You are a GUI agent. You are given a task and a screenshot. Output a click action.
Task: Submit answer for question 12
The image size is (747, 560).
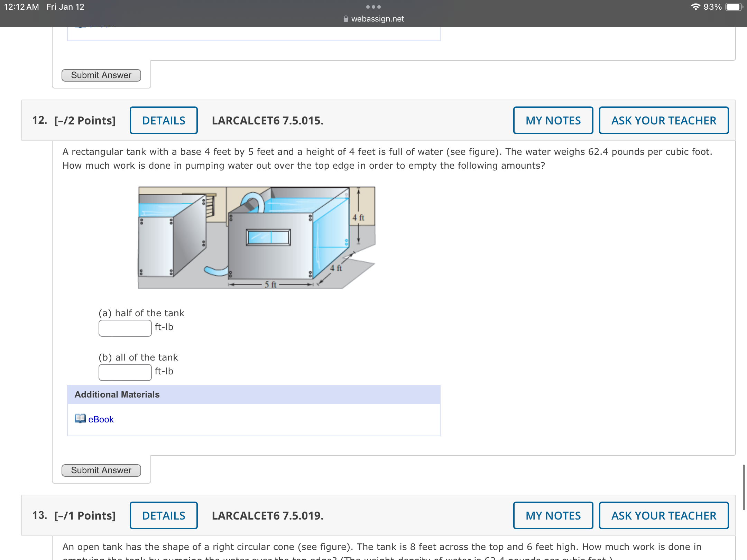tap(101, 470)
